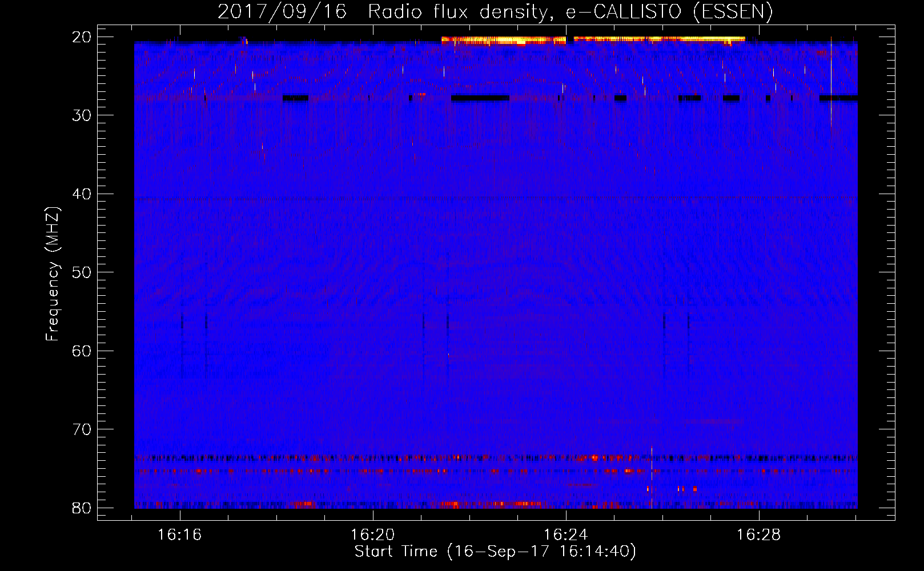Click the '60' frequency tick label

pyautogui.click(x=82, y=351)
